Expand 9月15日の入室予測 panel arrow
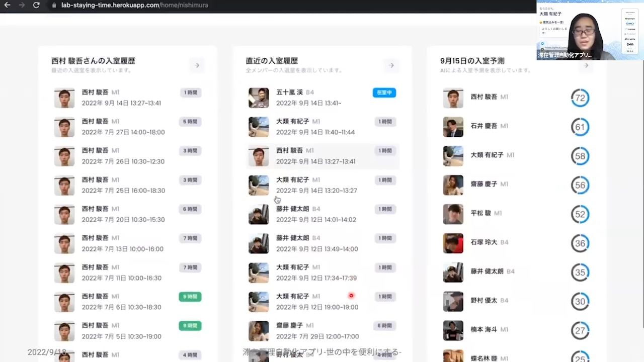644x362 pixels. click(x=586, y=65)
